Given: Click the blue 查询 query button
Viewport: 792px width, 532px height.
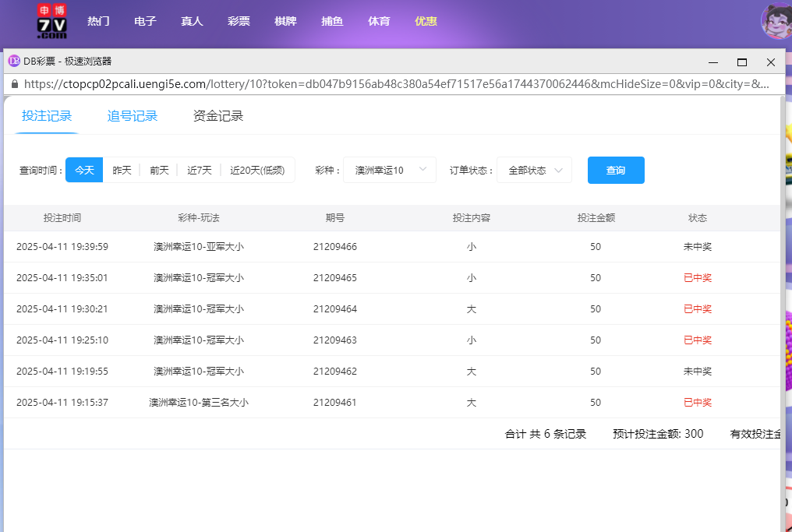Looking at the screenshot, I should coord(616,170).
